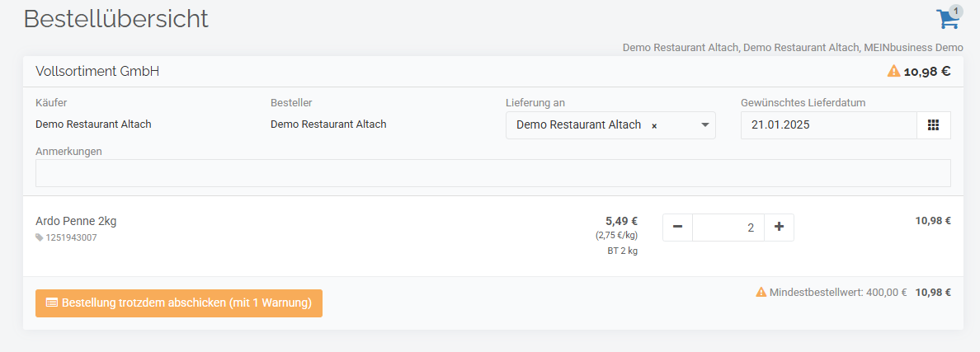Click the warning triangle beside 10,98 € header
980x352 pixels.
[x=893, y=71]
